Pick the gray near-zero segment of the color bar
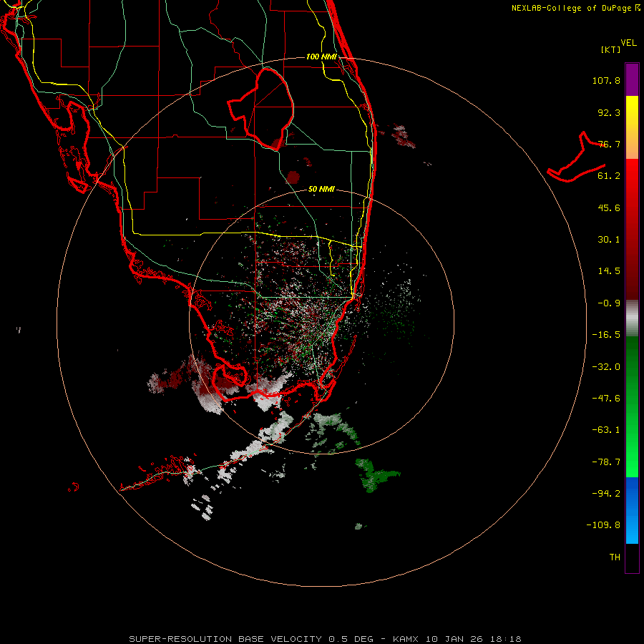Image resolution: width=644 pixels, height=644 pixels. point(632,318)
